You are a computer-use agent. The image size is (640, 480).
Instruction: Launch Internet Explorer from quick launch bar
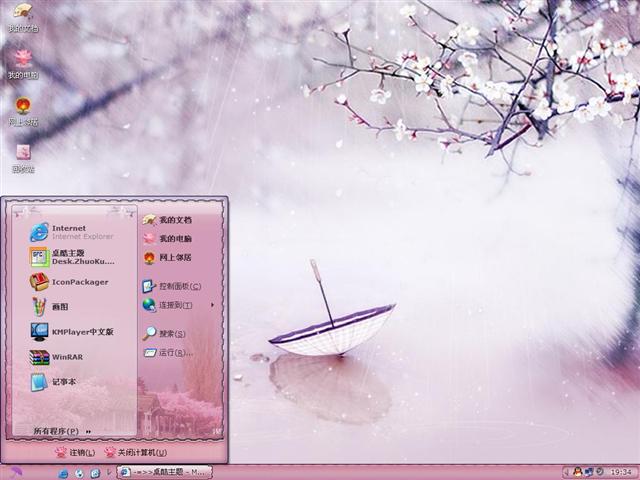coord(63,473)
